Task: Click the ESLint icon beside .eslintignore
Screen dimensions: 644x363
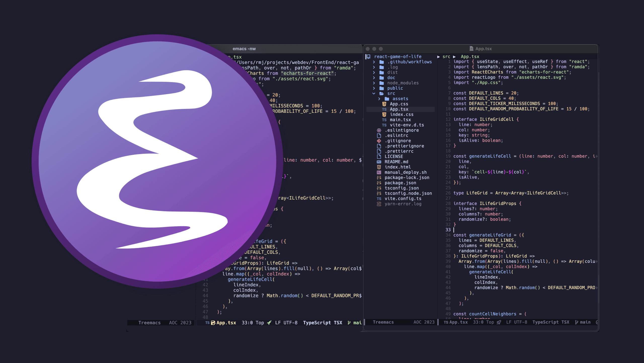Action: [379, 130]
